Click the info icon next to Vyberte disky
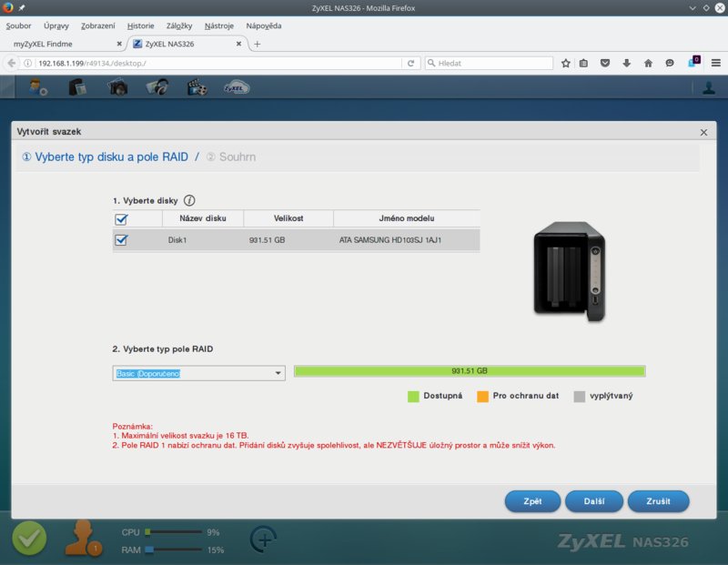 189,200
